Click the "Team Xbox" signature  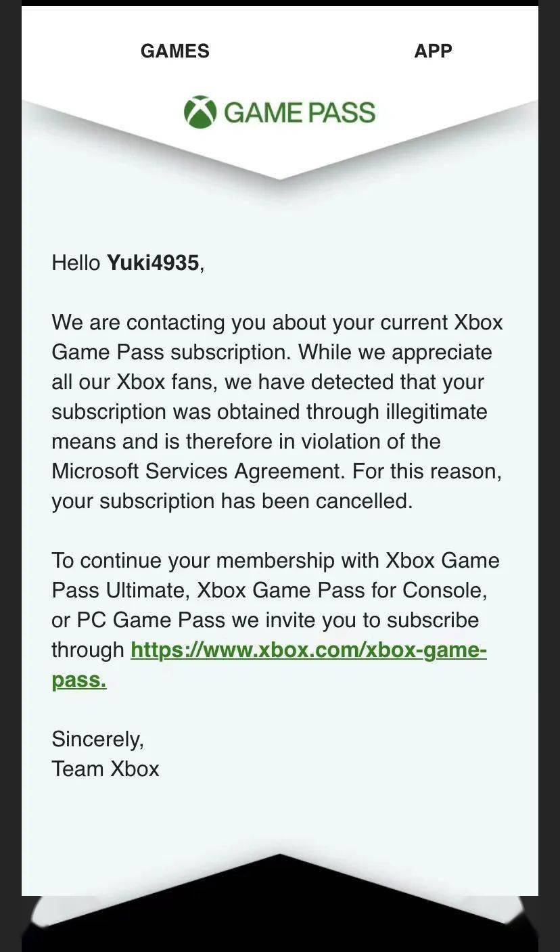tap(106, 769)
